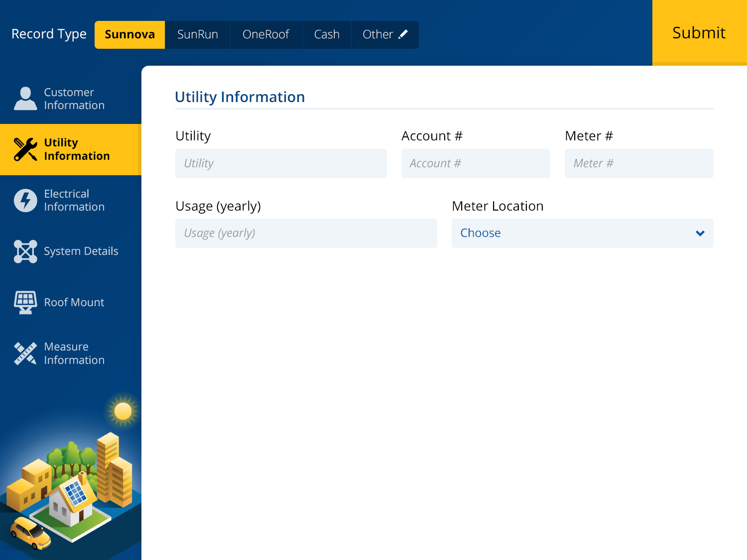This screenshot has height=560, width=747.
Task: Go to the Measure Information section
Action: (x=71, y=353)
